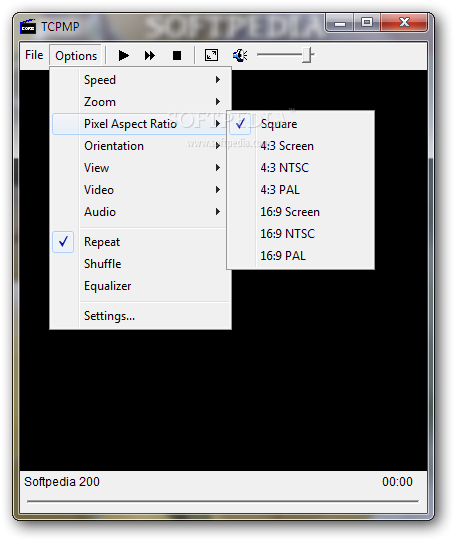Click the Stop playback button
This screenshot has height=541, width=455.
pyautogui.click(x=177, y=55)
